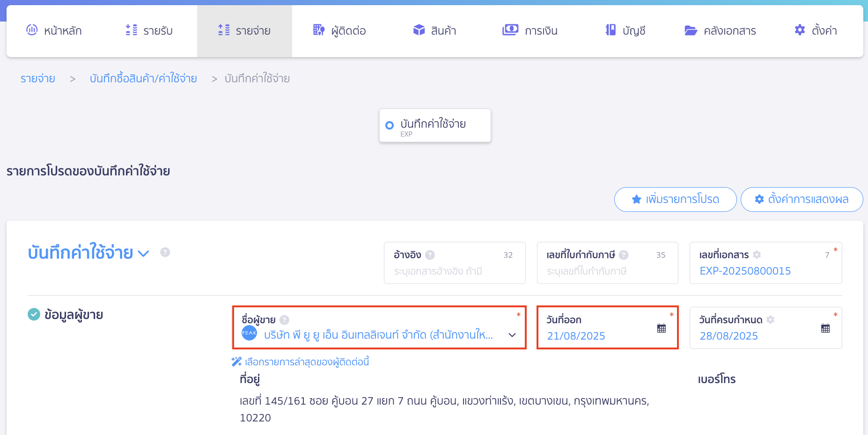This screenshot has width=868, height=435.
Task: Click the gear icon inside เลขที่เอกสาร field
Action: point(757,254)
